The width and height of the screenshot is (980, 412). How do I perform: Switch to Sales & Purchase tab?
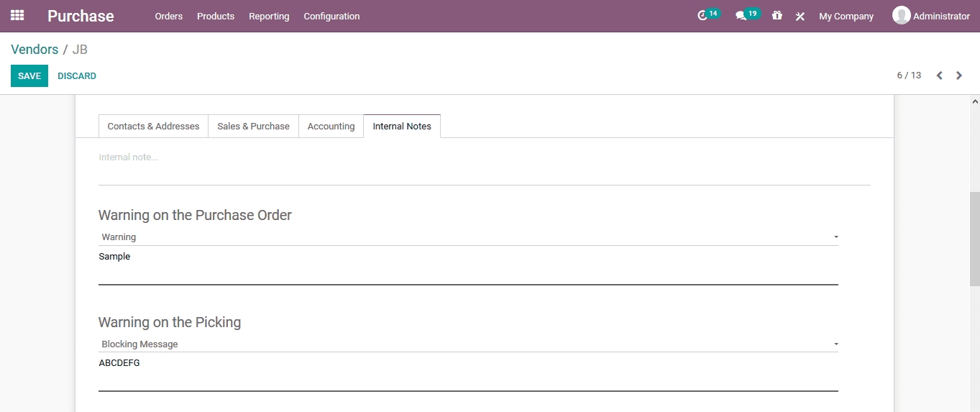pos(253,127)
